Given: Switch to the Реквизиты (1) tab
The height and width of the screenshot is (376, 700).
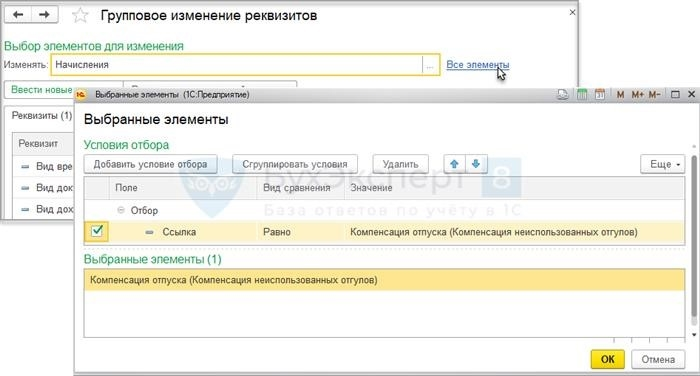Looking at the screenshot, I should click(x=42, y=116).
